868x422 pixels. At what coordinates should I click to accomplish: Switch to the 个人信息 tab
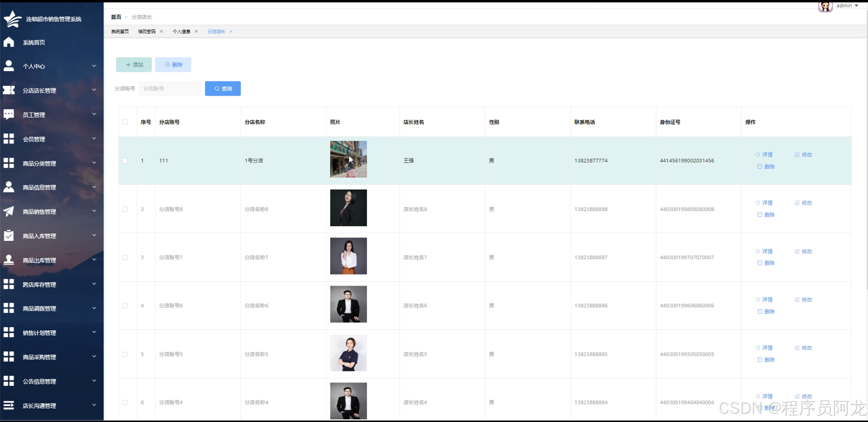point(181,32)
